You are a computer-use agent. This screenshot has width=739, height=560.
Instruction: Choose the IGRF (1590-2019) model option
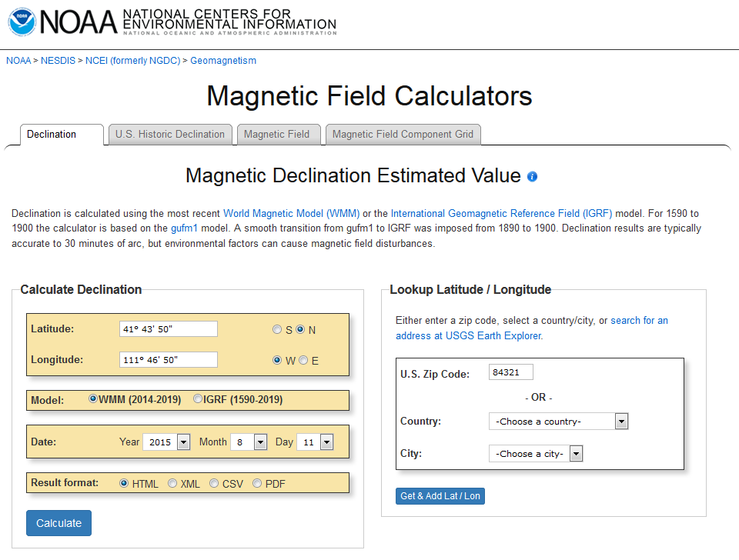198,399
